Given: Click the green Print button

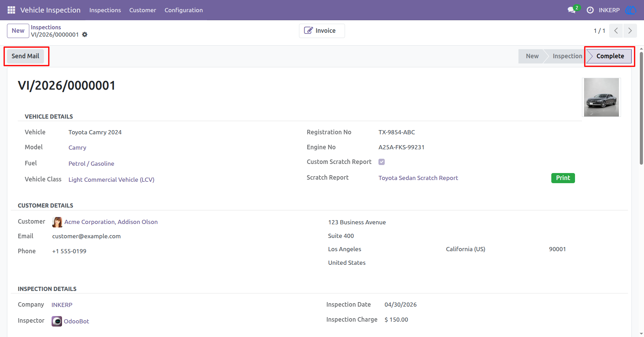Looking at the screenshot, I should (x=563, y=178).
